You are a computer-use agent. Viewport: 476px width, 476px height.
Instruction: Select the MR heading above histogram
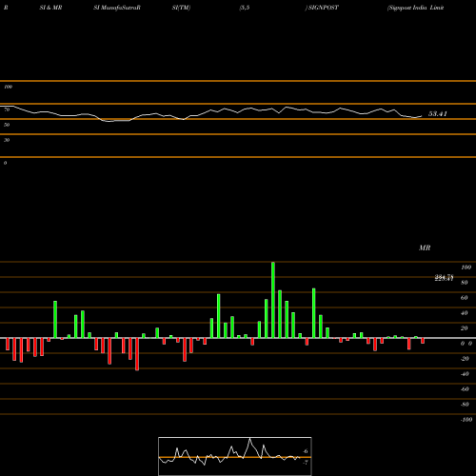[x=425, y=248]
